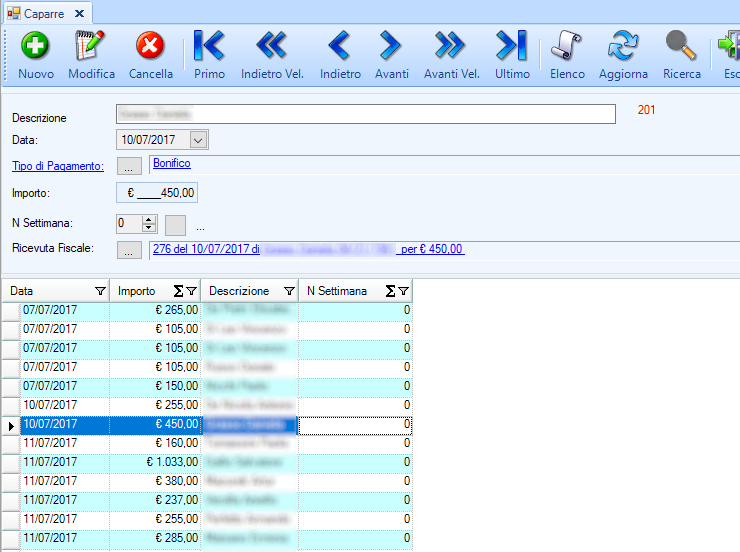
Task: Click the Ricevuta Fiscale browse button
Action: (x=131, y=249)
